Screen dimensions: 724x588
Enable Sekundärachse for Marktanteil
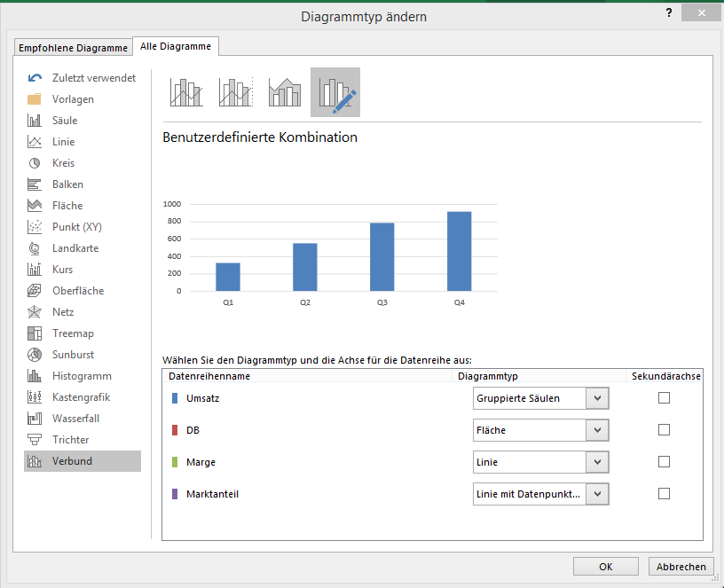click(x=664, y=494)
